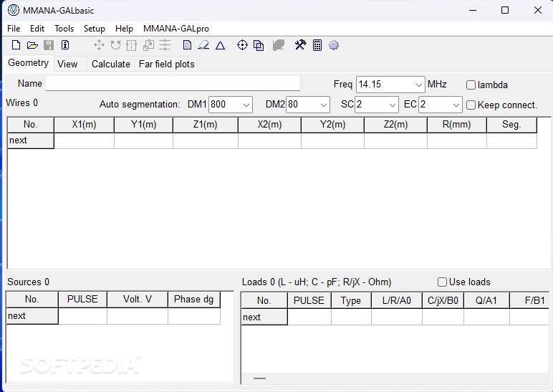The height and width of the screenshot is (392, 553).
Task: Open the MMANA-GALpro menu
Action: tap(176, 29)
